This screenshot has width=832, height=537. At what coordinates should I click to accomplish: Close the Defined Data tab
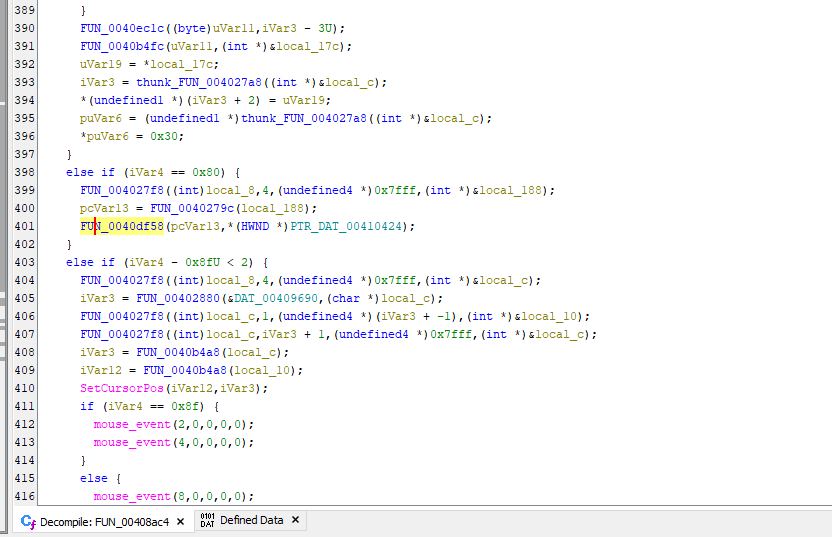point(297,521)
